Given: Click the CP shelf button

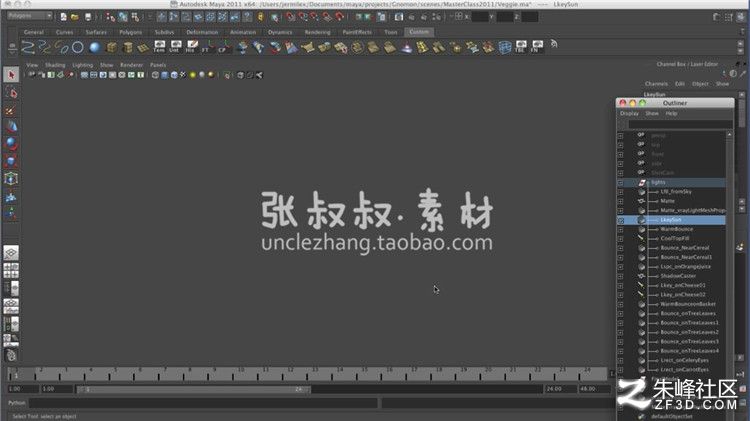Looking at the screenshot, I should 224,46.
